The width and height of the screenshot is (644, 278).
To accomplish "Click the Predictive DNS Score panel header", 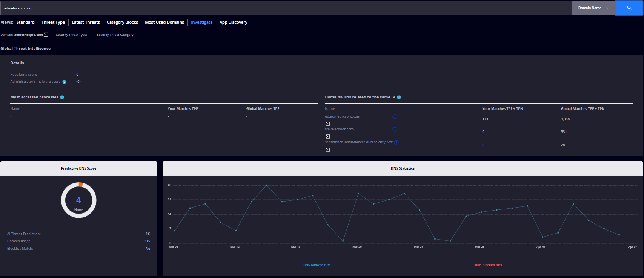I will [x=78, y=168].
